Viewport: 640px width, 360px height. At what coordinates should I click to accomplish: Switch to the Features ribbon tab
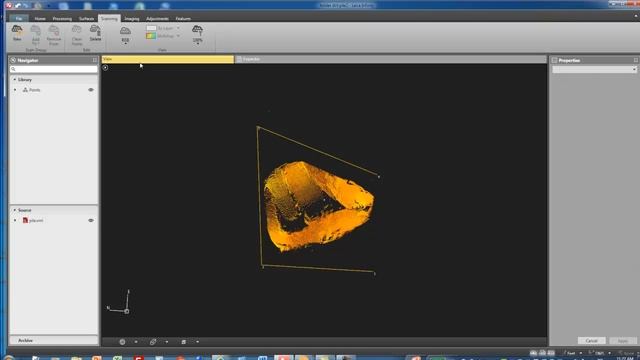tap(183, 18)
